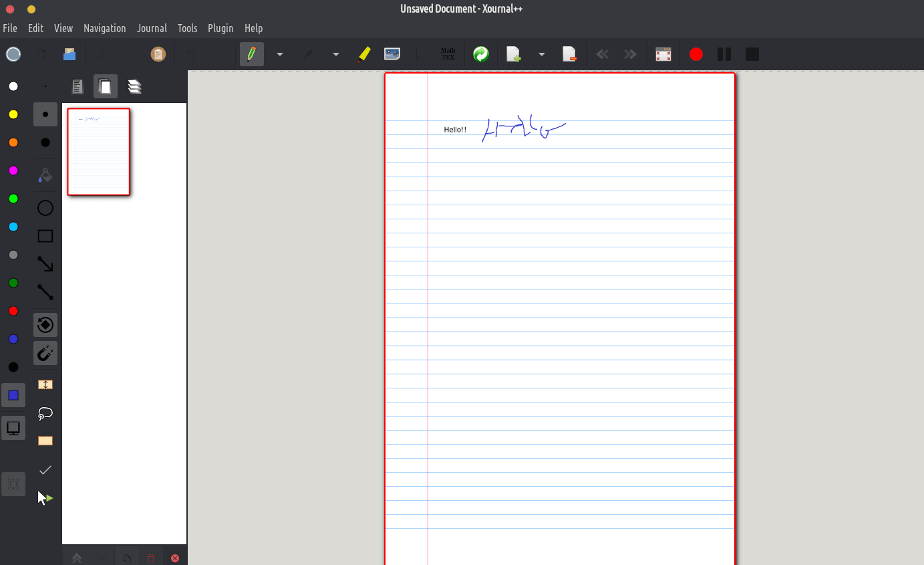Delete the current page with toolbar icon
Image resolution: width=924 pixels, height=565 pixels.
[569, 54]
